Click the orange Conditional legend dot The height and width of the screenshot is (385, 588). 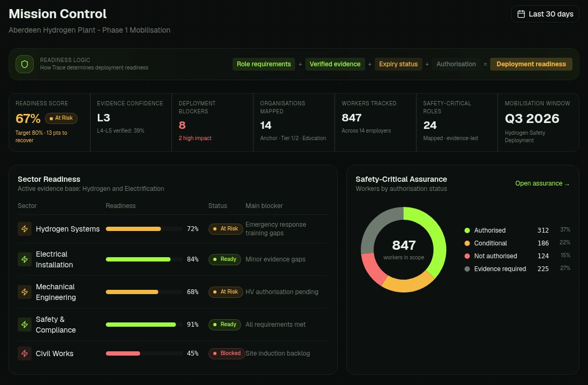(x=467, y=243)
